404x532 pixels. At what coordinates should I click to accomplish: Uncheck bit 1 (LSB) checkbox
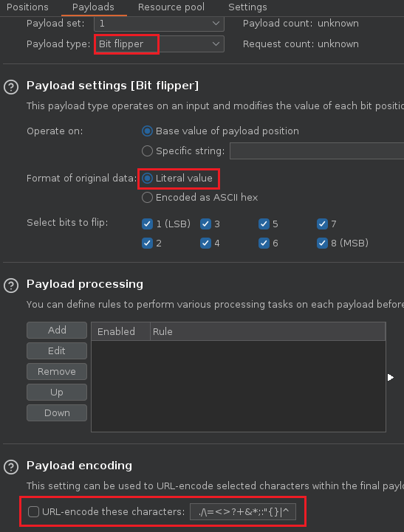147,224
